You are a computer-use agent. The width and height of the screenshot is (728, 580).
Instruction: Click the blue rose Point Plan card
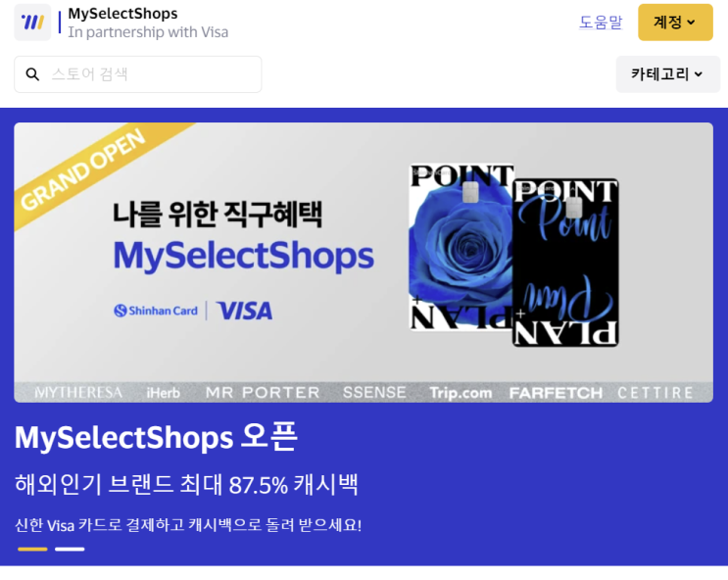point(461,247)
